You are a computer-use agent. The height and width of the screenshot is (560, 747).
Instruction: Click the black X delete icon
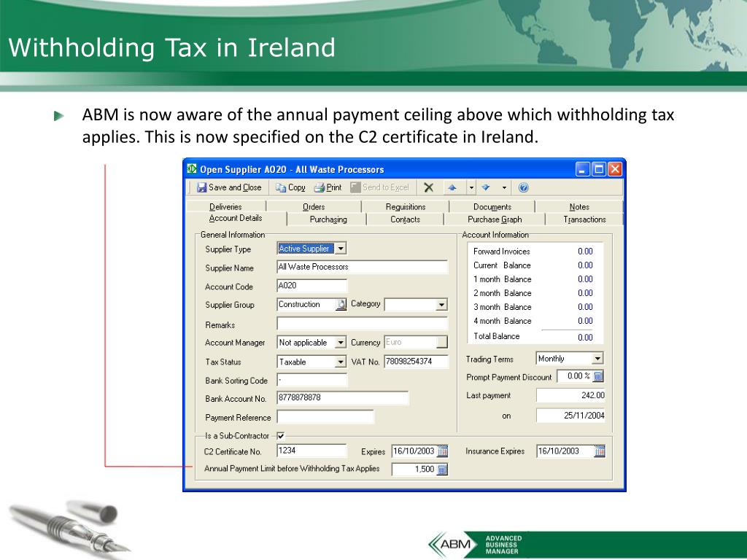pyautogui.click(x=429, y=187)
